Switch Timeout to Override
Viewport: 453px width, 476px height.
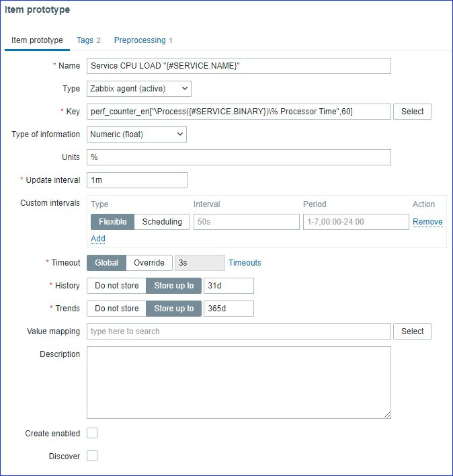pos(149,263)
